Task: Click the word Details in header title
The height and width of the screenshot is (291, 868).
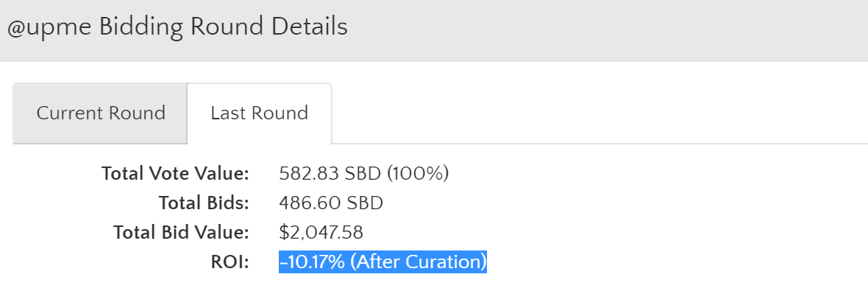Action: [x=310, y=26]
